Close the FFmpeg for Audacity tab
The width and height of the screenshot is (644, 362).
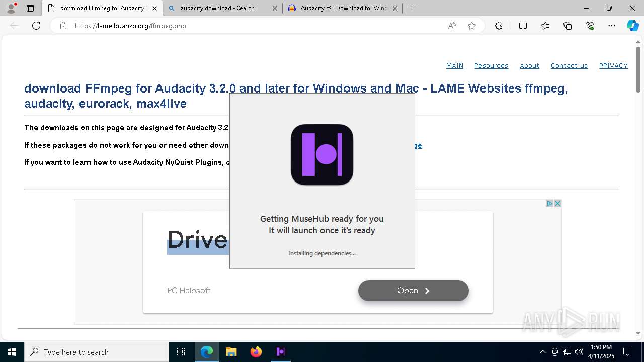[154, 8]
